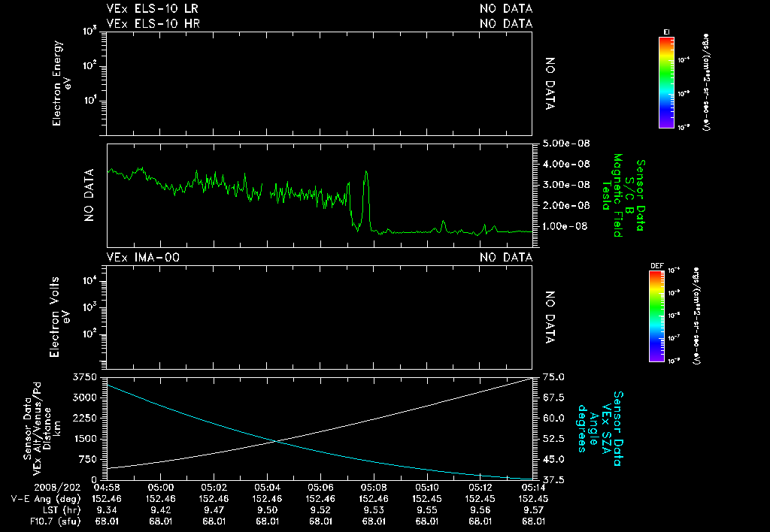
Task: Click the 2008/202 date label
Action: point(57,488)
